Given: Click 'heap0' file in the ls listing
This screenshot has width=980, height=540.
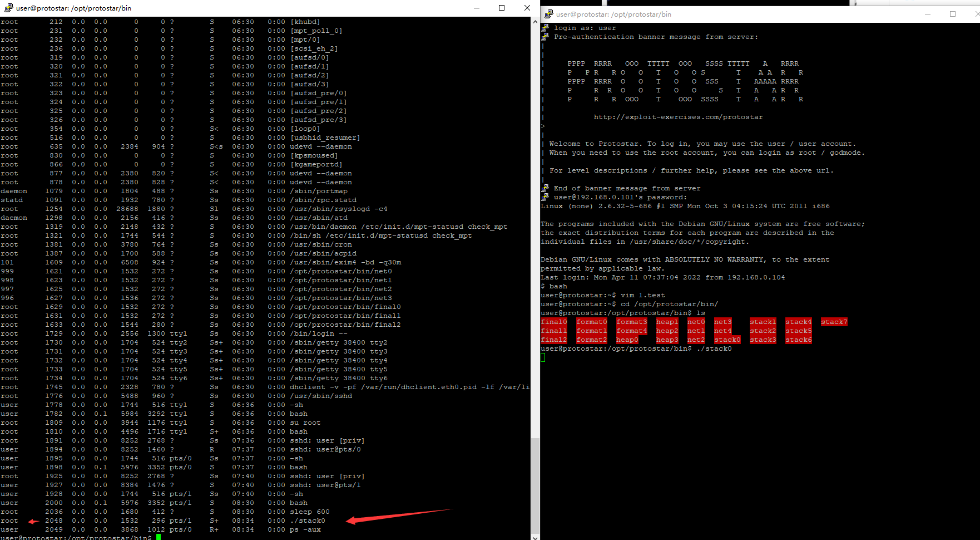Looking at the screenshot, I should click(627, 340).
